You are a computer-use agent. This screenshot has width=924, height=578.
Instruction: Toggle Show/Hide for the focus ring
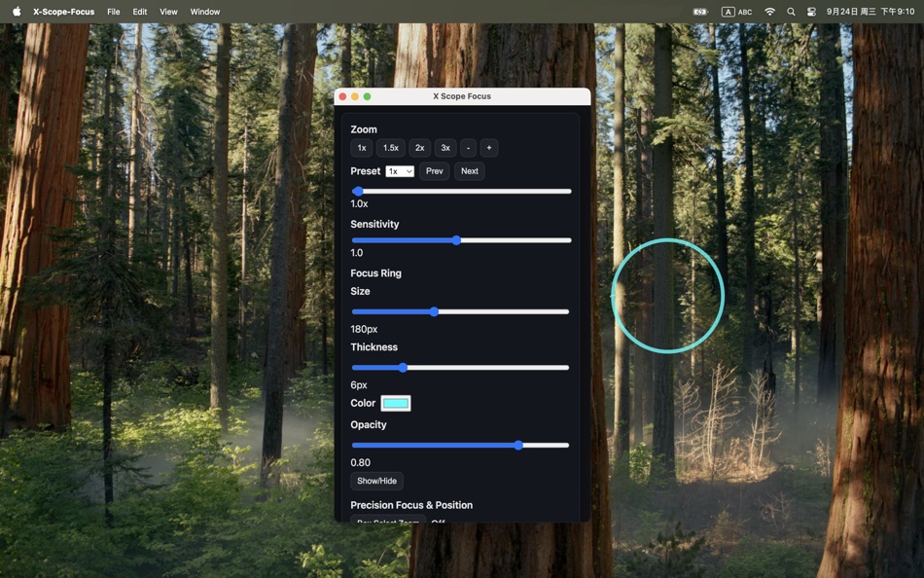click(376, 480)
